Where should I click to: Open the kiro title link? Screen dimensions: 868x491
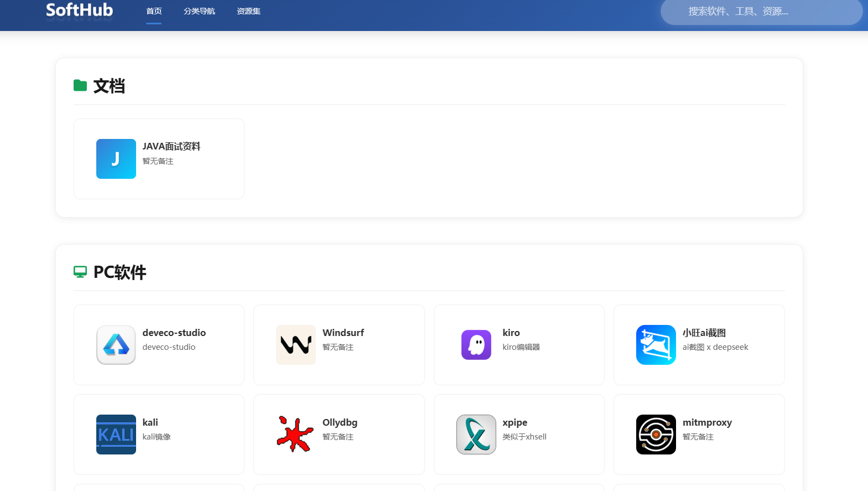[x=511, y=333]
